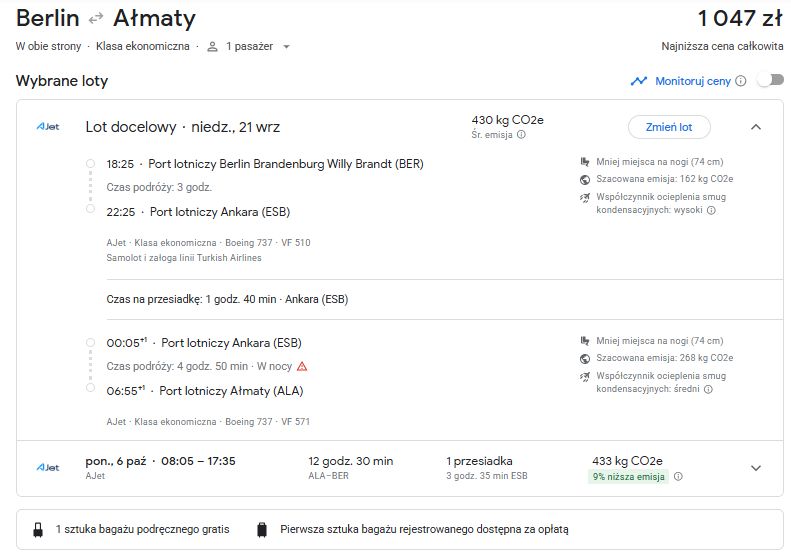791x552 pixels.
Task: Open info icon next to kondensacyjnych: wysoki
Action: pos(711,210)
